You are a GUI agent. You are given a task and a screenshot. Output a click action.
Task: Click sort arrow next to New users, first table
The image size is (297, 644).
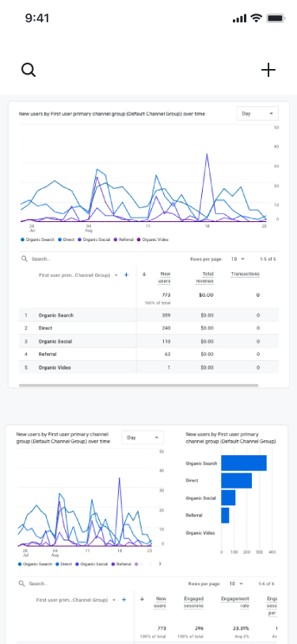[144, 274]
